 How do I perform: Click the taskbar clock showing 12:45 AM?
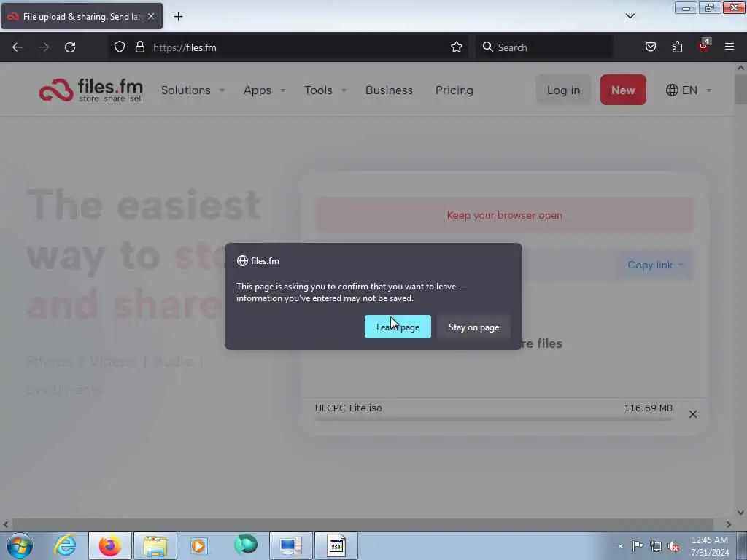coord(710,546)
